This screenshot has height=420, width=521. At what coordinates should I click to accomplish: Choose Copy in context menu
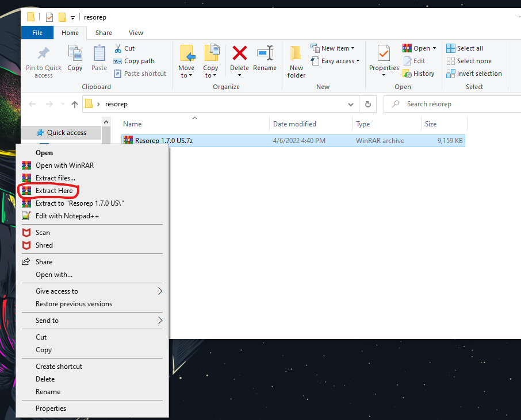coord(93,350)
